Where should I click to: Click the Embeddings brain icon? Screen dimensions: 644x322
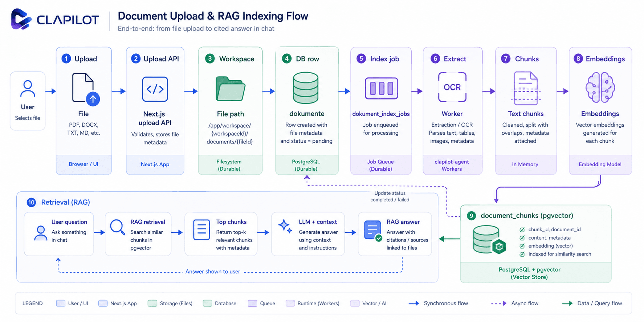pyautogui.click(x=600, y=87)
